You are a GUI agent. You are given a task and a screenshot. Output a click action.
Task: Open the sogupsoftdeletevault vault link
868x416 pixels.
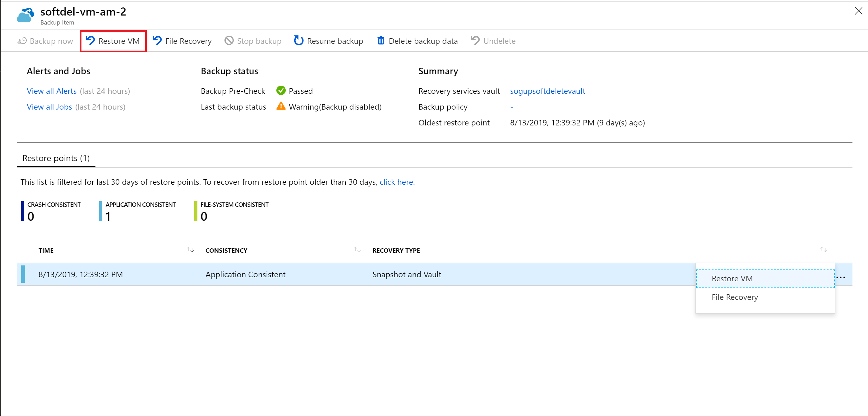[548, 91]
